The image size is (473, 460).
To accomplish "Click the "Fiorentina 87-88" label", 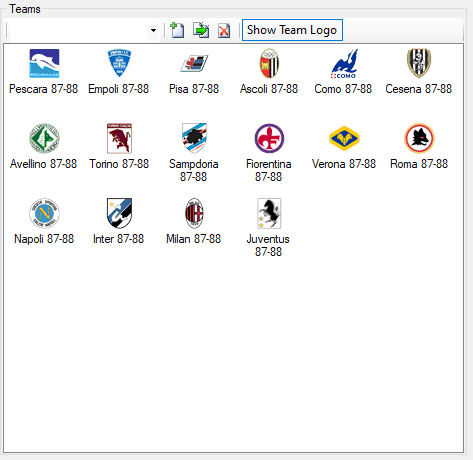I will tap(269, 170).
